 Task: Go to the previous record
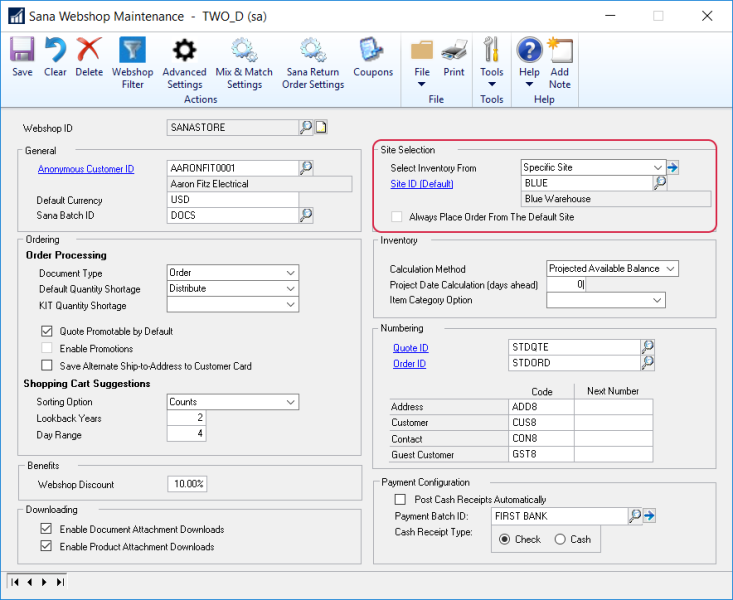point(30,582)
